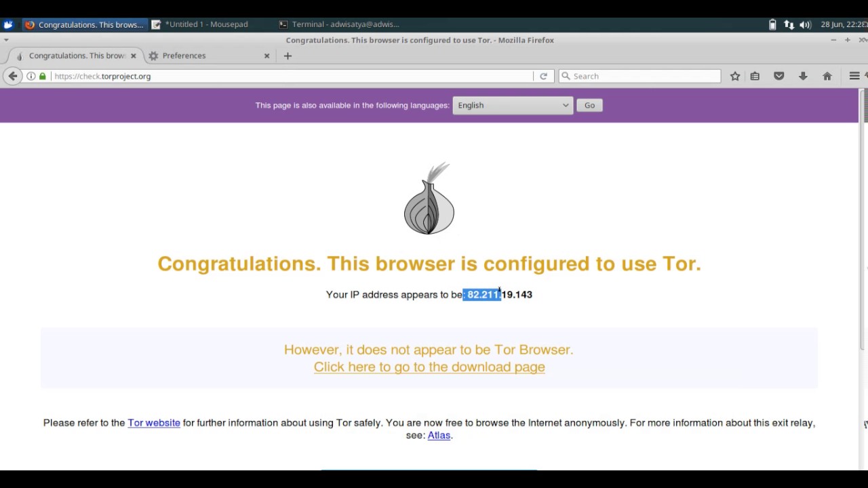Image resolution: width=868 pixels, height=488 pixels.
Task: Click the Go button
Action: (589, 105)
